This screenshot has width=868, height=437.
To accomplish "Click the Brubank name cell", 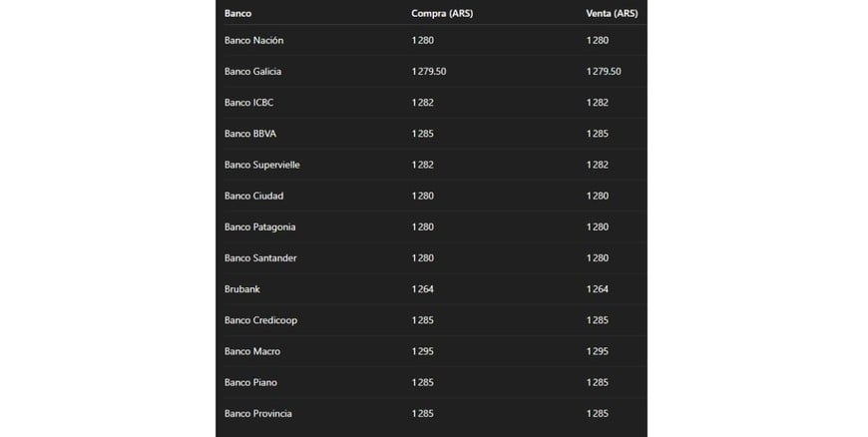I will tap(242, 289).
